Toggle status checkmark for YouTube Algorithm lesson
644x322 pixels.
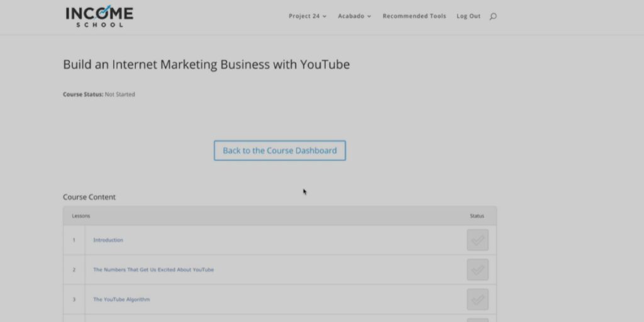(x=477, y=299)
